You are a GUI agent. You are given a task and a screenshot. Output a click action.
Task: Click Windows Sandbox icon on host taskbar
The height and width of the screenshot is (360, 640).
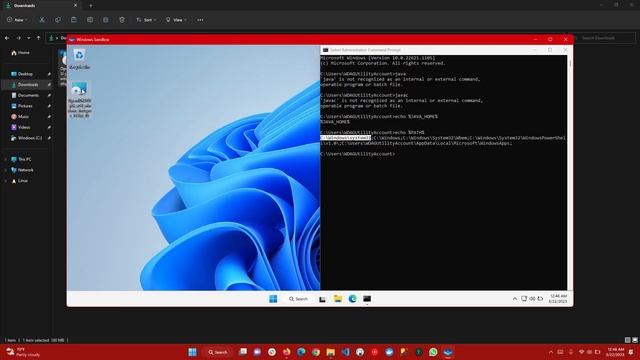point(448,352)
